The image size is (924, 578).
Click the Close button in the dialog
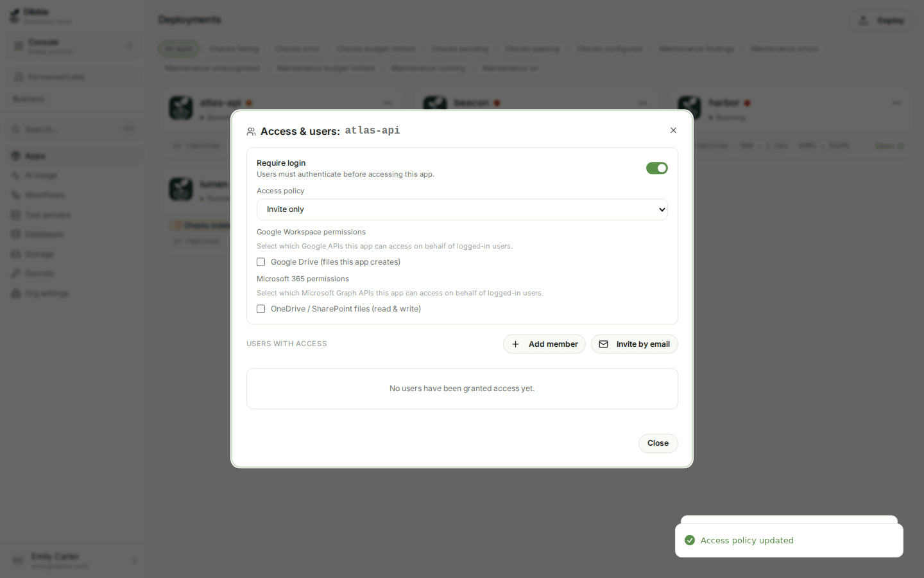coord(658,443)
